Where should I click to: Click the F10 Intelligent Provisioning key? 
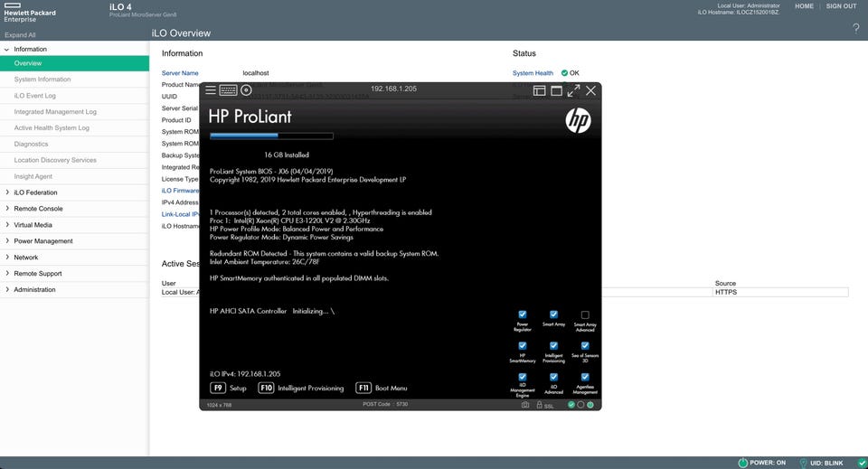coord(266,388)
